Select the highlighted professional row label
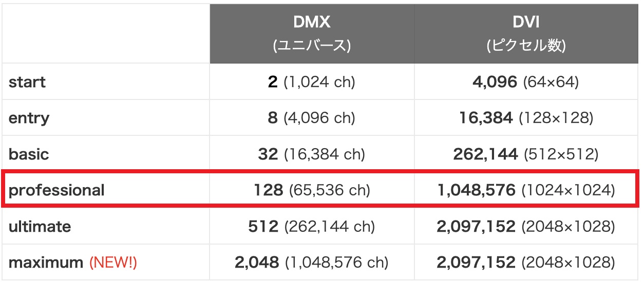 [x=56, y=190]
